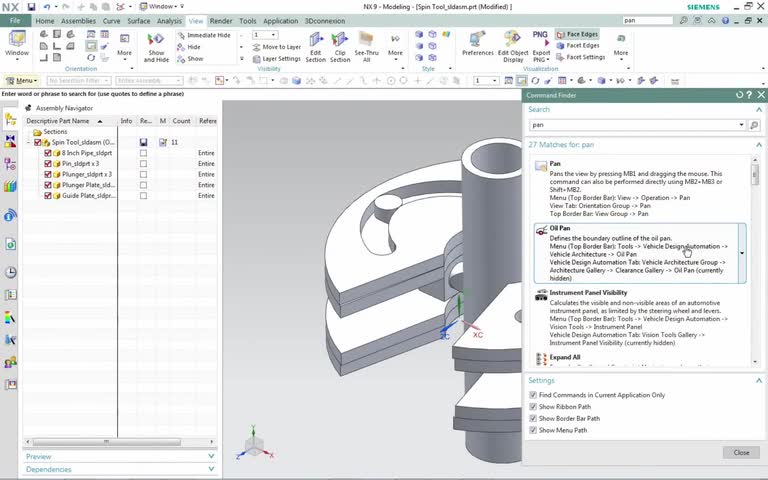Select the Move to Layer command
The height and width of the screenshot is (480, 768).
pyautogui.click(x=277, y=47)
